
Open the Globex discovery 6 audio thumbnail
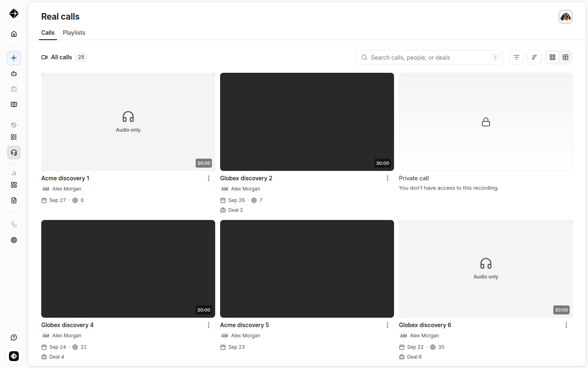click(x=486, y=269)
